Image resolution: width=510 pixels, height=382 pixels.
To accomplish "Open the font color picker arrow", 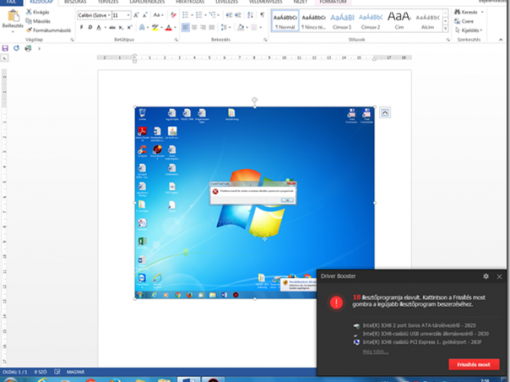I will click(x=175, y=28).
